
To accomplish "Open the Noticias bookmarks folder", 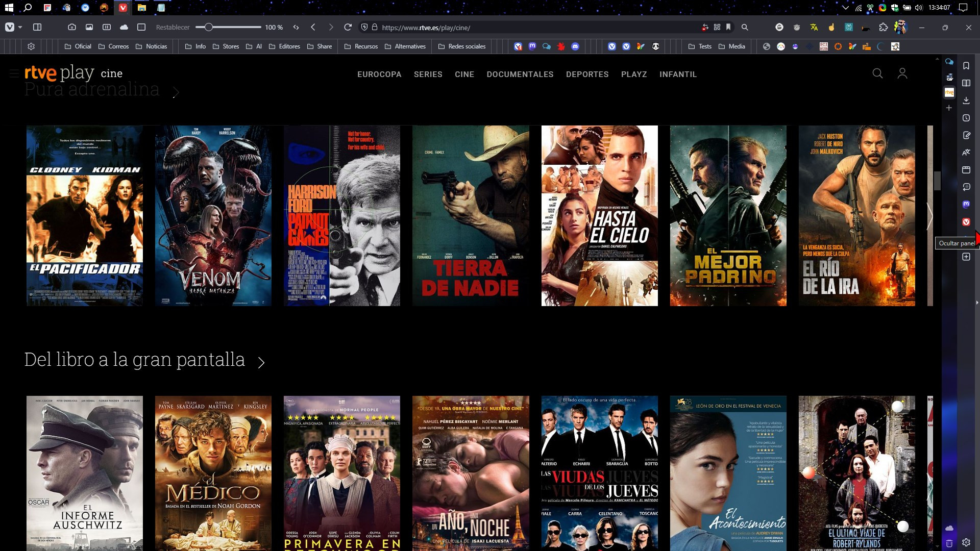I will [x=152, y=46].
